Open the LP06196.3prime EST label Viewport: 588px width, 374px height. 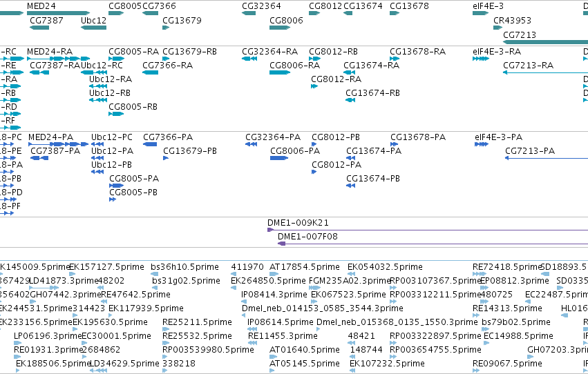click(48, 336)
